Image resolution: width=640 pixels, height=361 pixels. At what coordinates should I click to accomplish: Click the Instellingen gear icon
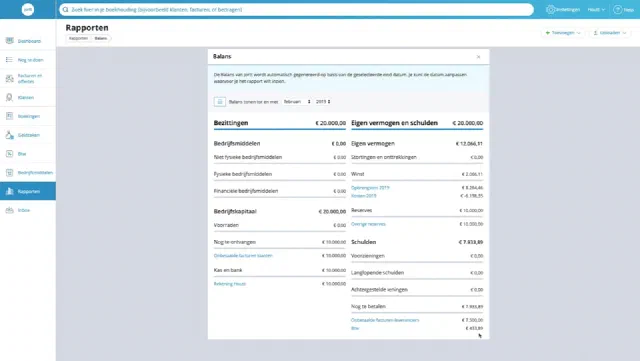[x=550, y=9]
